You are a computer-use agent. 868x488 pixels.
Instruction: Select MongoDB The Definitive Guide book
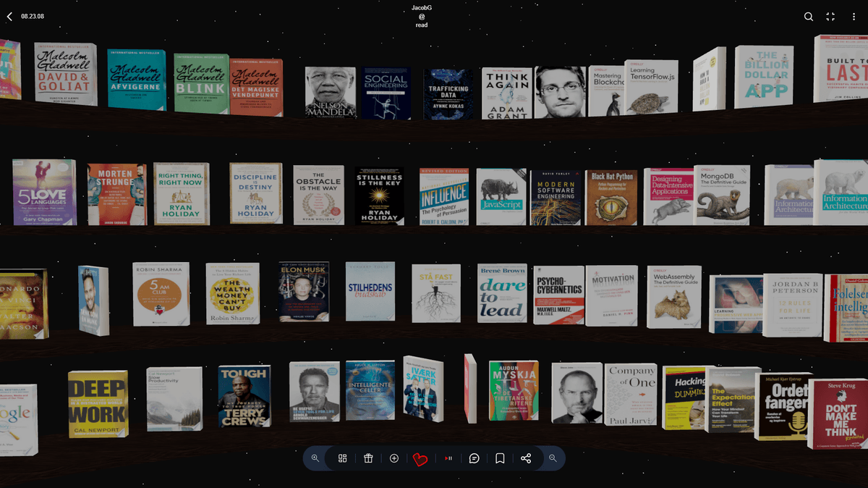(x=722, y=195)
